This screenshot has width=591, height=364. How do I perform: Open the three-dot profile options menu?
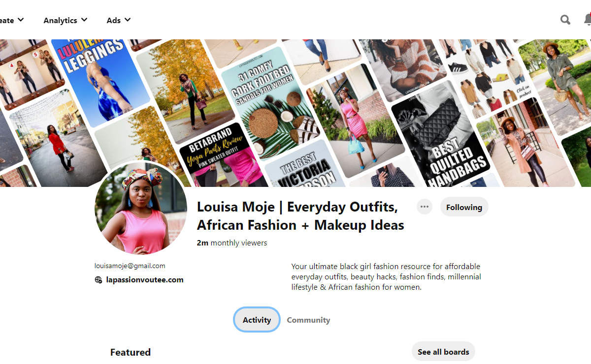pyautogui.click(x=425, y=207)
